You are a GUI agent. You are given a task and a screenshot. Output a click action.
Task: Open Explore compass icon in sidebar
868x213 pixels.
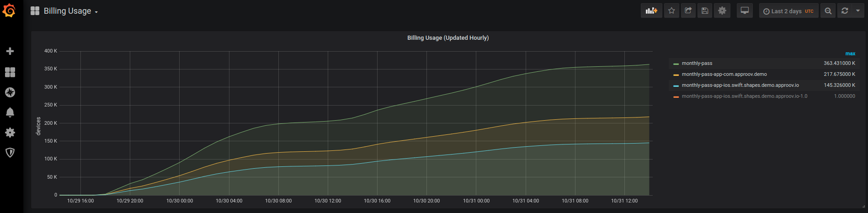click(x=10, y=92)
